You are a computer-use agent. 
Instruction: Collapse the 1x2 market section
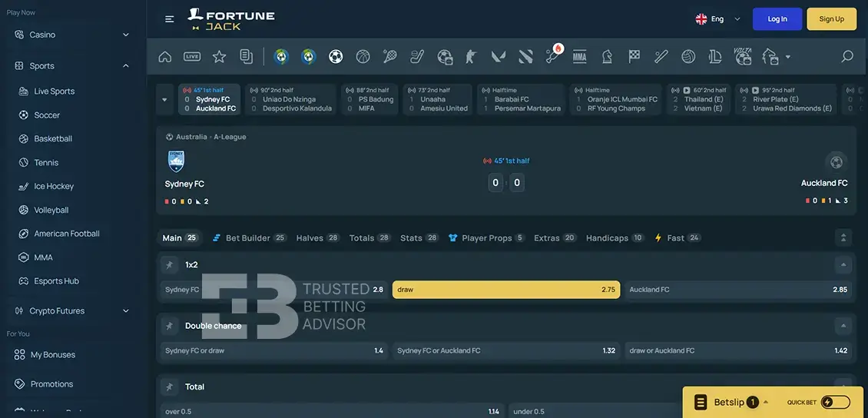[843, 265]
